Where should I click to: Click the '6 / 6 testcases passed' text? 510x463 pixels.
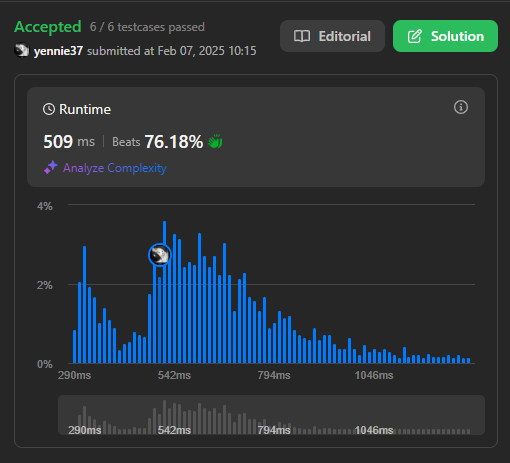click(x=147, y=27)
